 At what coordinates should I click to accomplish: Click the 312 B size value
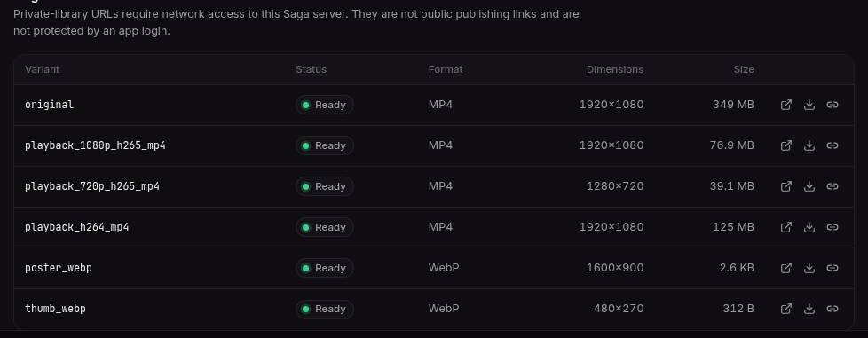point(738,309)
